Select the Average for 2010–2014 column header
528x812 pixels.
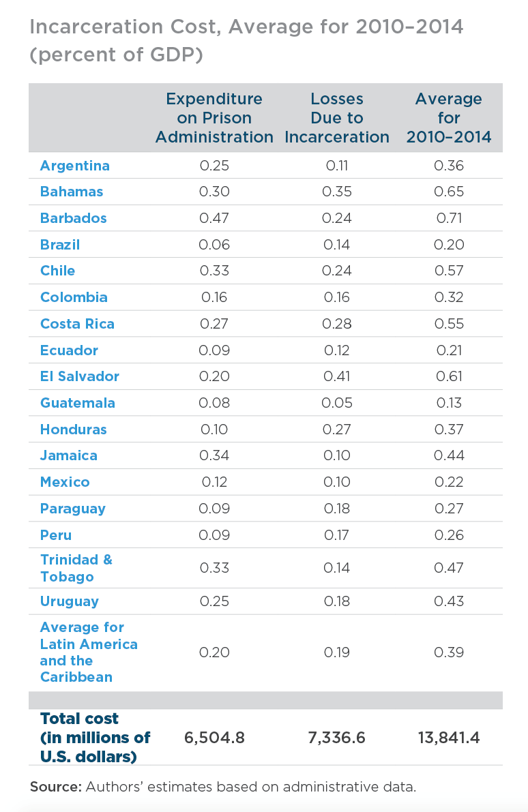click(449, 118)
